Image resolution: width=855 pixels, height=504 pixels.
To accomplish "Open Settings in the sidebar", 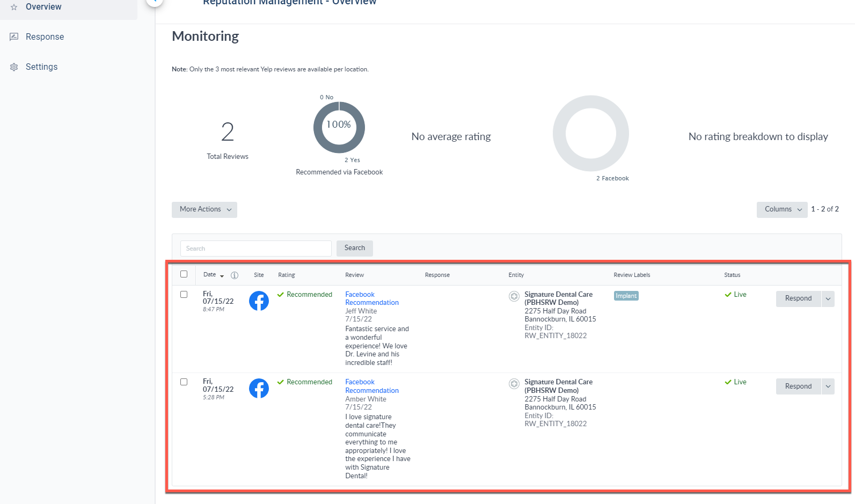I will (41, 67).
